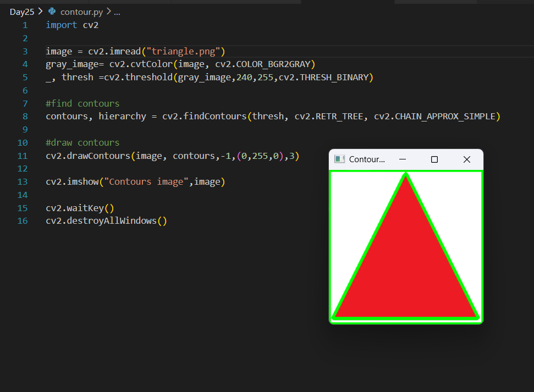Click the '#draw contours' comment
The width and height of the screenshot is (534, 392).
coord(82,143)
